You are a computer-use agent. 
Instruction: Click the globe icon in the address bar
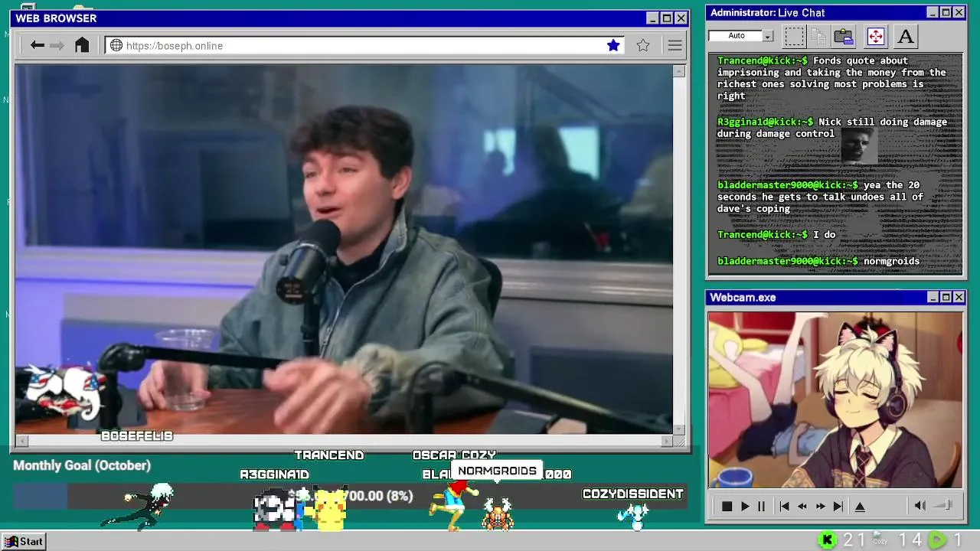point(116,45)
